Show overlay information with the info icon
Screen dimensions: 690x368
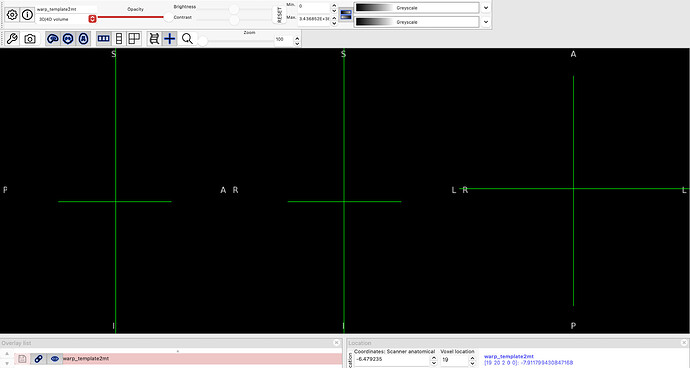click(27, 15)
